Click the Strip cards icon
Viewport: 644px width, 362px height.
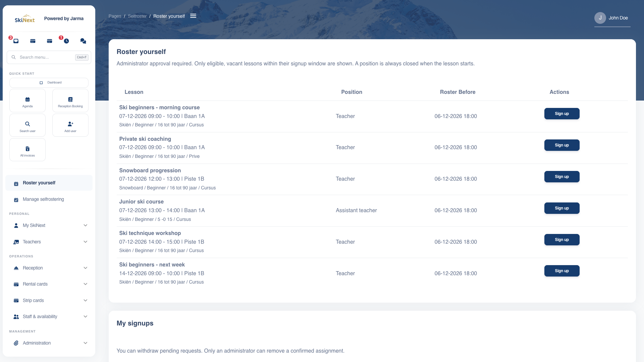16,301
